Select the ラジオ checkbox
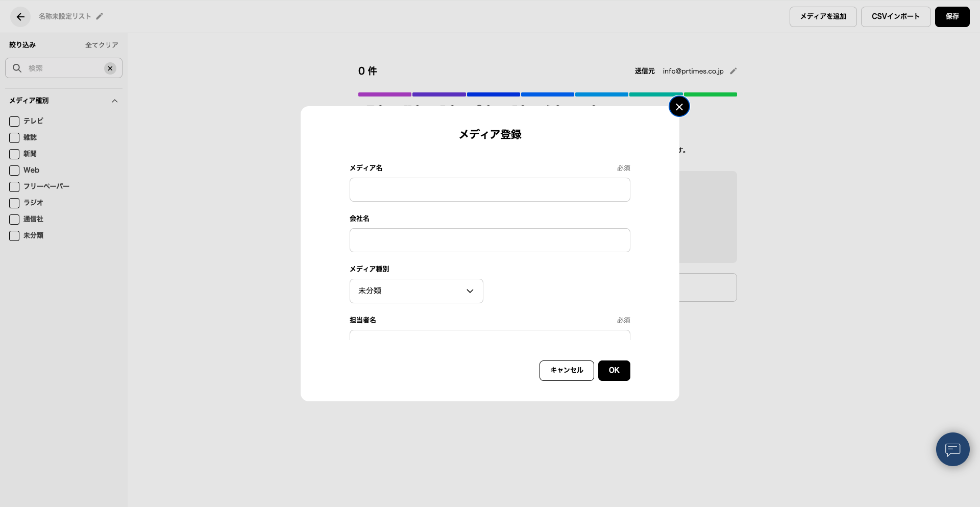 click(14, 203)
